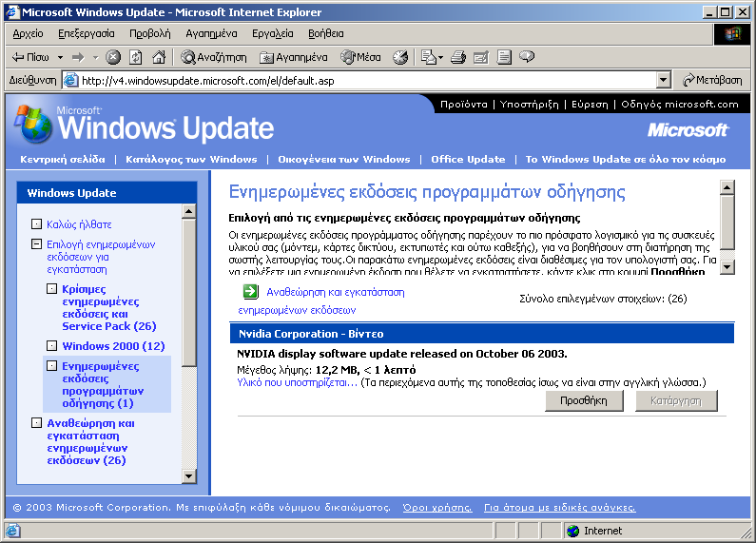Open the Αγαπημένα toolbar button
756x543 pixels.
294,57
